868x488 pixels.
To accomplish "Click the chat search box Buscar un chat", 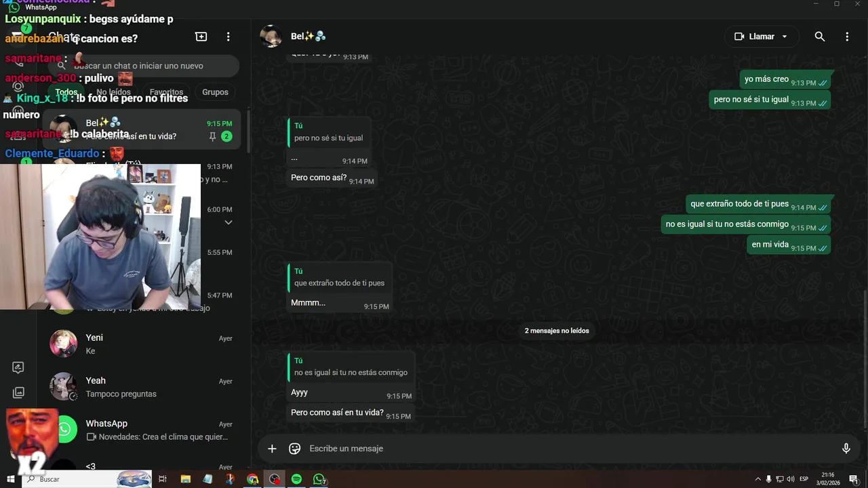I will (x=144, y=66).
